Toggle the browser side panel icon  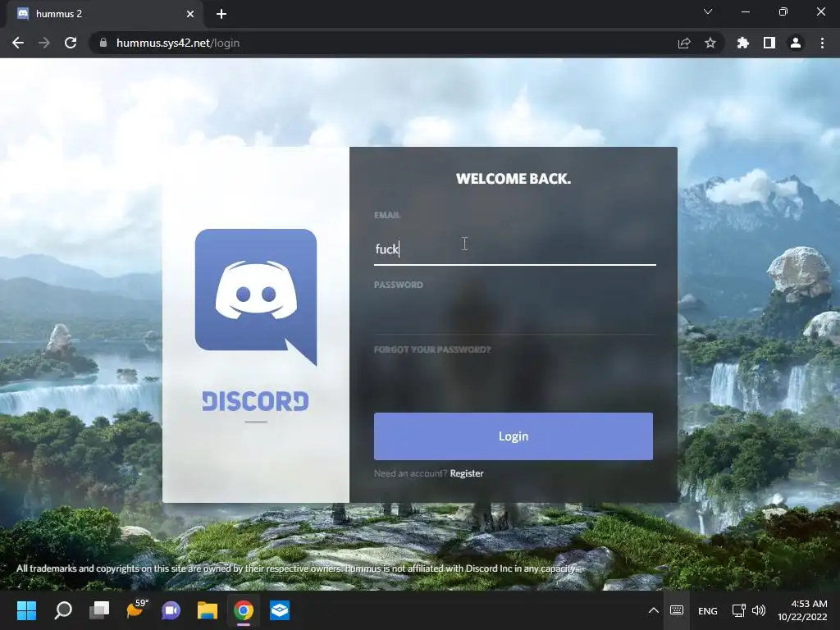click(x=769, y=43)
